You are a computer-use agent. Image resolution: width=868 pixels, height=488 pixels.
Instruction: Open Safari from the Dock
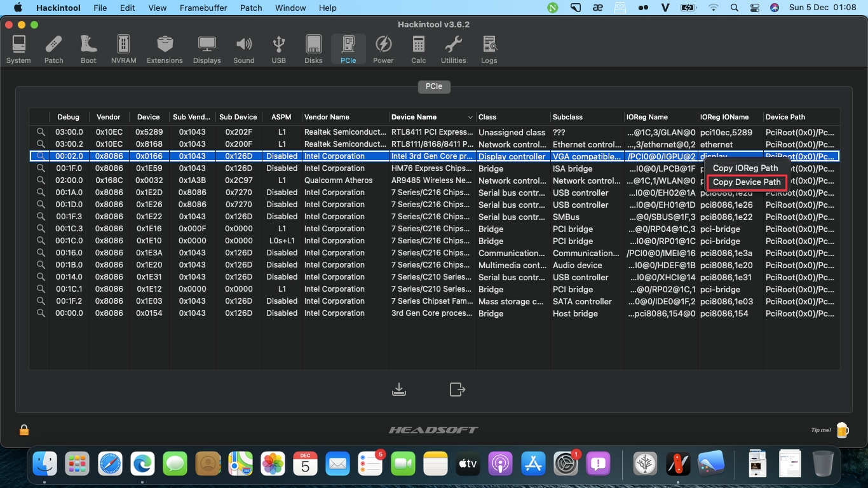tap(110, 464)
